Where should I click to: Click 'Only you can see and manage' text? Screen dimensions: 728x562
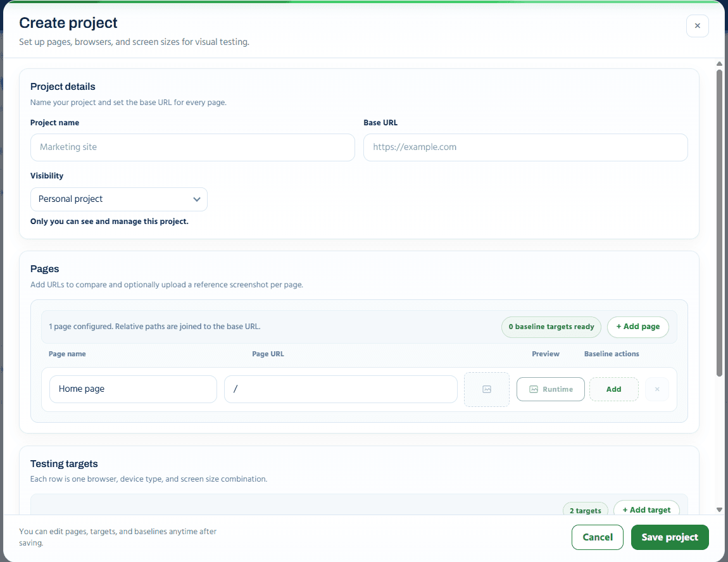tap(109, 222)
